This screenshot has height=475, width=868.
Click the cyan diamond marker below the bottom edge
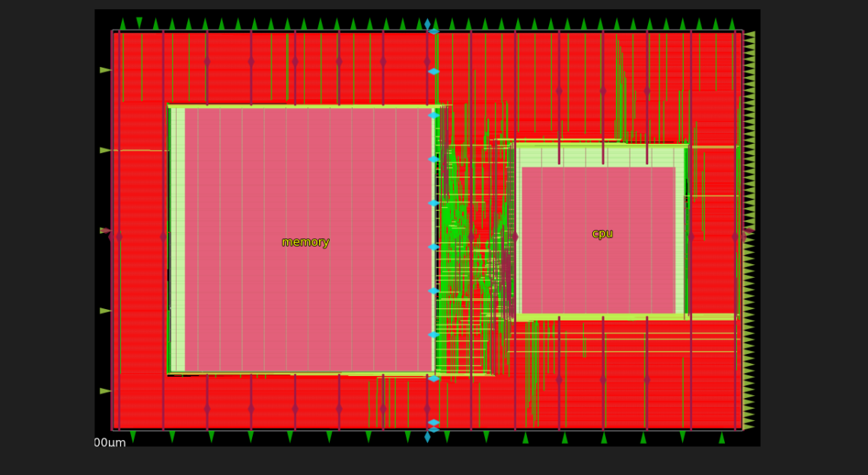tap(427, 437)
